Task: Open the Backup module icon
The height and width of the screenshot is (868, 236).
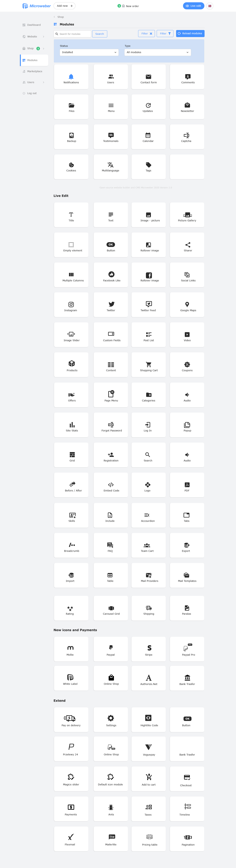Action: point(72,135)
